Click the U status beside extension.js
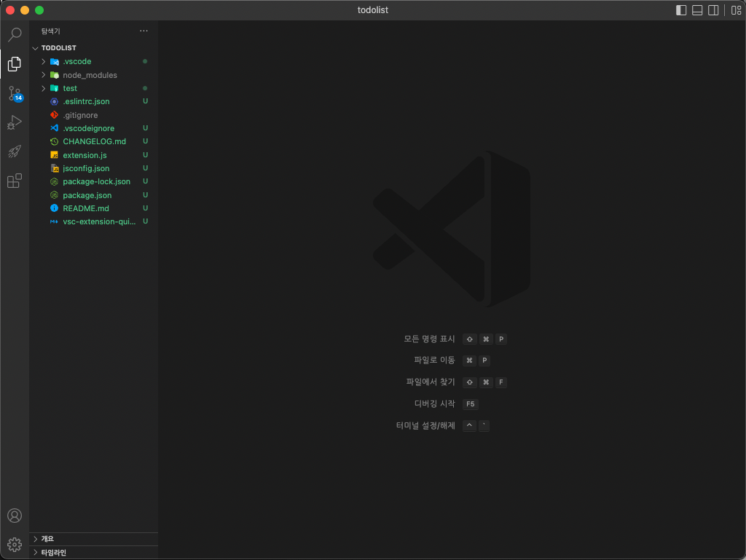The height and width of the screenshot is (560, 746). [x=146, y=155]
